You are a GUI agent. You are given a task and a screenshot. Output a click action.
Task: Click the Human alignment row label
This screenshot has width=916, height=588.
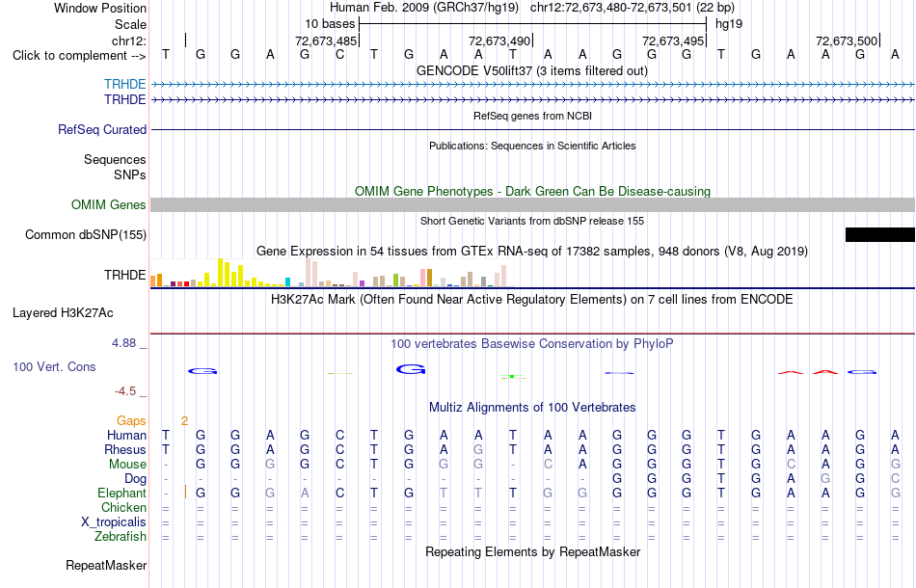126,435
